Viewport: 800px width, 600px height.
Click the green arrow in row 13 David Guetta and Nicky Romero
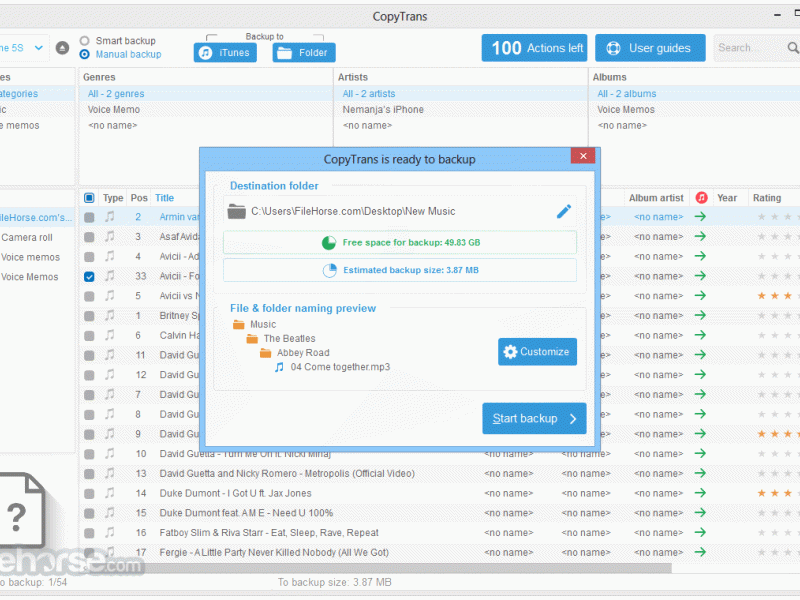pyautogui.click(x=701, y=473)
